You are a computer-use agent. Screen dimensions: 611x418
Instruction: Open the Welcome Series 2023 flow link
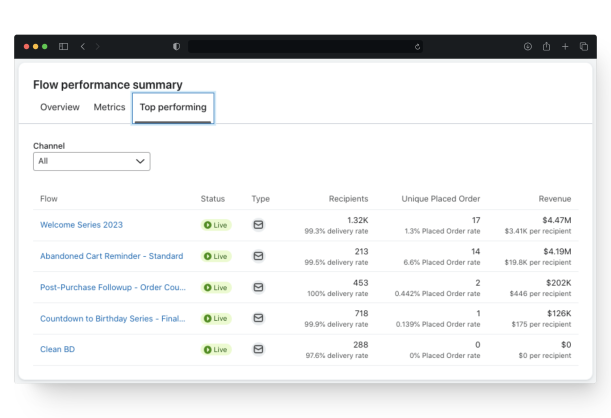pos(81,225)
